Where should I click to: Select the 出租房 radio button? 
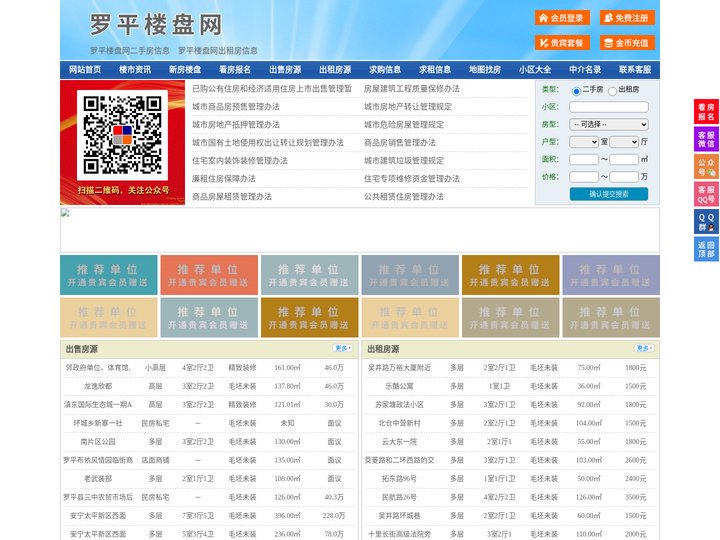coord(612,91)
